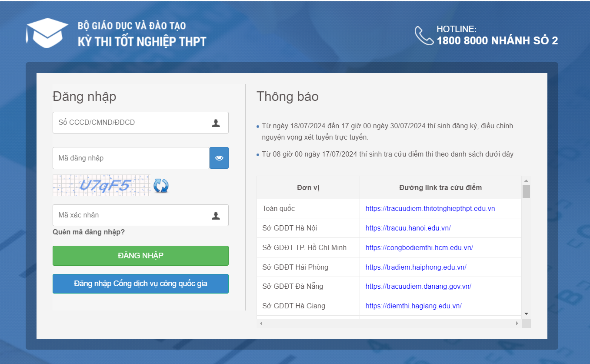Click the U7gF5 captcha image

pyautogui.click(x=101, y=186)
